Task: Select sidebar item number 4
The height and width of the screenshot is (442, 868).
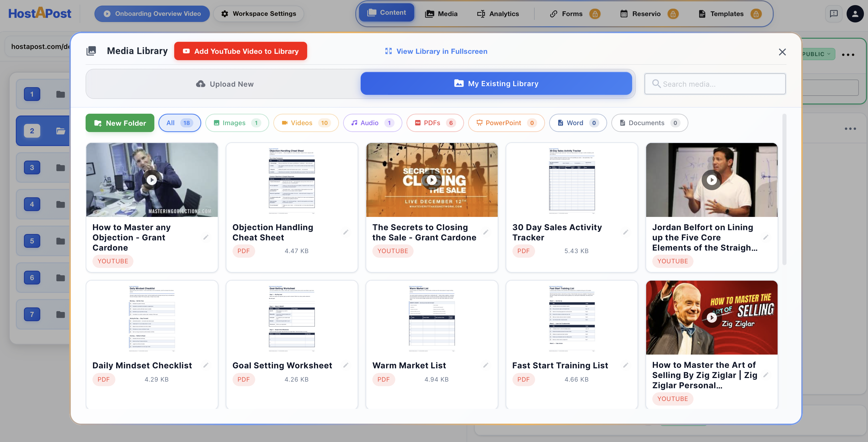Action: 32,204
